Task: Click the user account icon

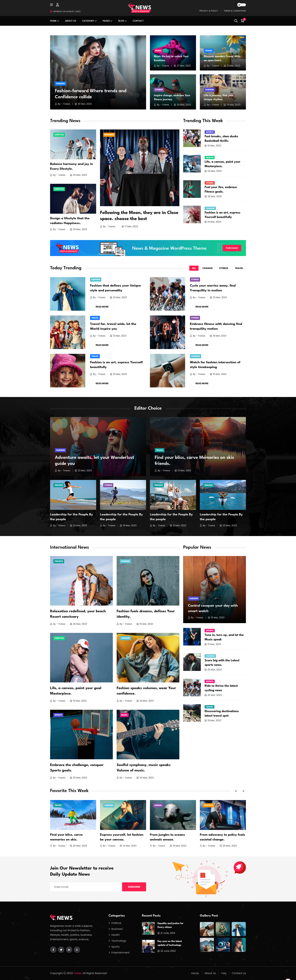Action: (x=58, y=5)
